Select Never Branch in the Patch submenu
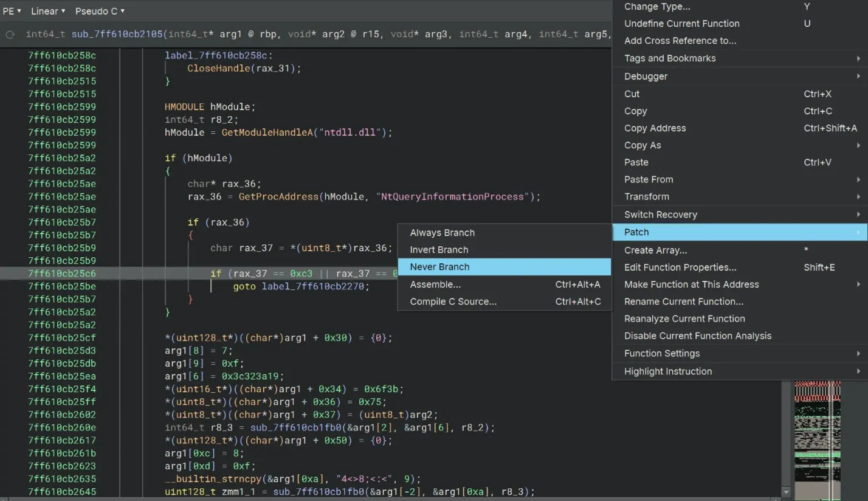The width and height of the screenshot is (868, 501). click(x=439, y=267)
